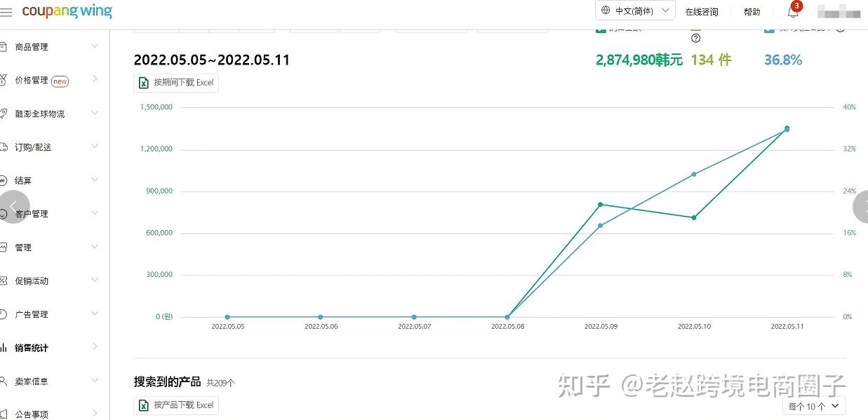Click the 2022.05.10 blue data point
This screenshot has height=420, width=868.
click(x=694, y=174)
